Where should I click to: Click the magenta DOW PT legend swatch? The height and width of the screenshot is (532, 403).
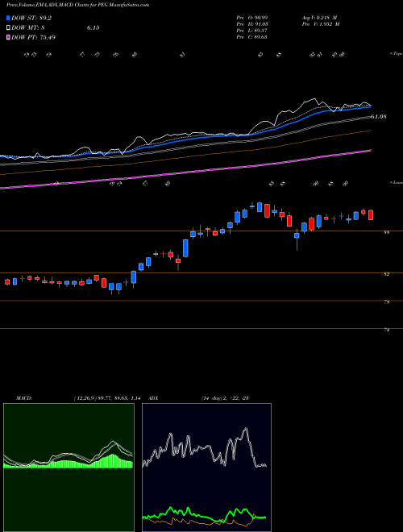coord(9,37)
